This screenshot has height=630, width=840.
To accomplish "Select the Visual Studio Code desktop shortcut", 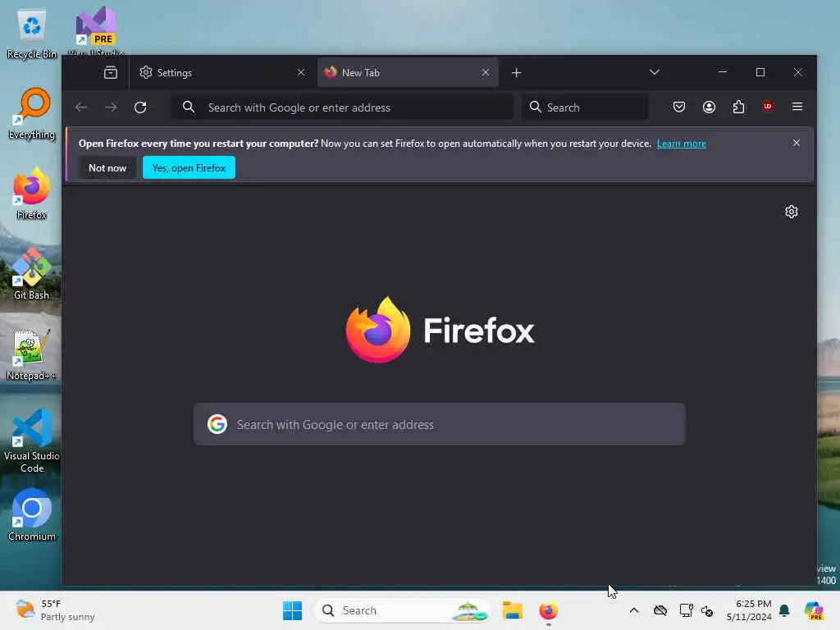I will pos(32,441).
